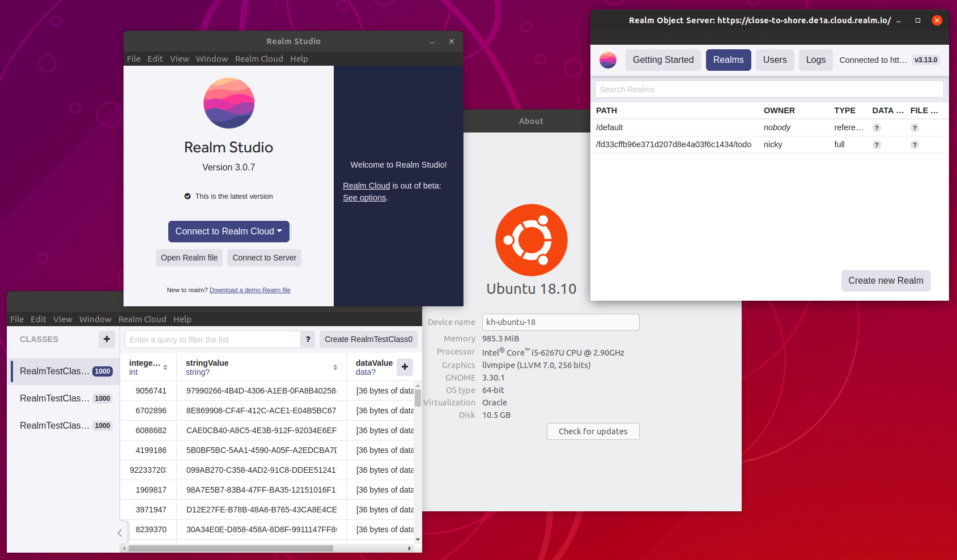This screenshot has height=560, width=957.
Task: Open Realm Cloud menu in the realm browser window
Action: click(142, 319)
